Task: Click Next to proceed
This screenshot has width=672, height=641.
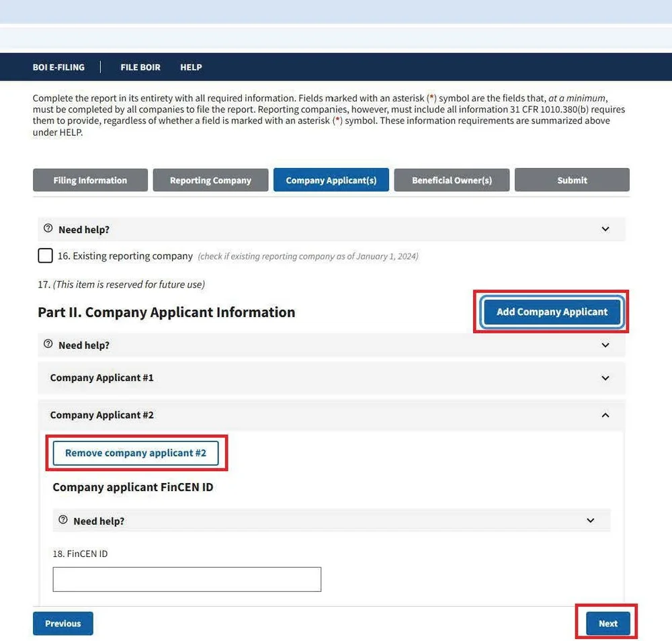Action: [607, 623]
